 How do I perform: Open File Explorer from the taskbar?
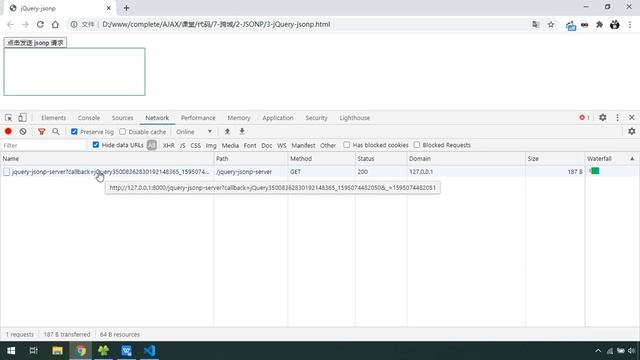58,351
